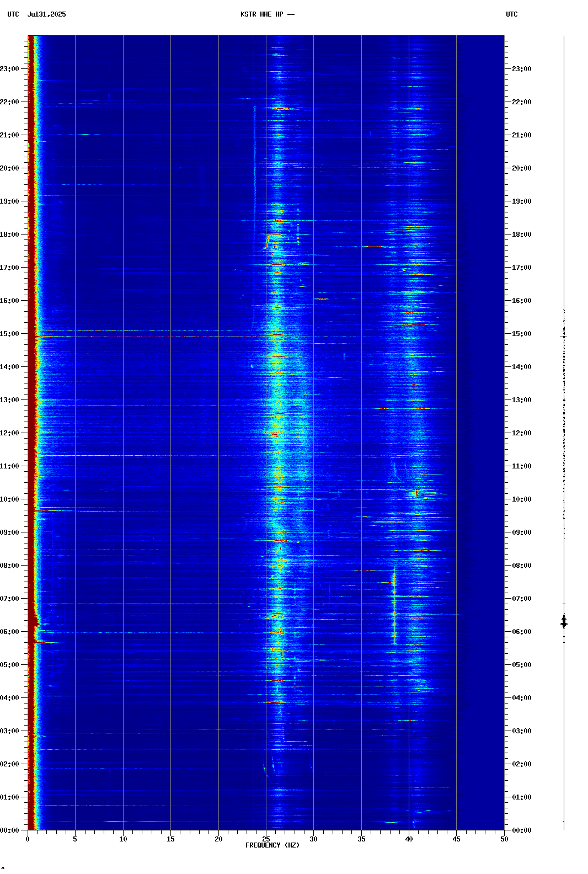Viewport: 588px width, 874px height.
Task: Click the 23:00 label on the right time axis
Action: (x=522, y=69)
